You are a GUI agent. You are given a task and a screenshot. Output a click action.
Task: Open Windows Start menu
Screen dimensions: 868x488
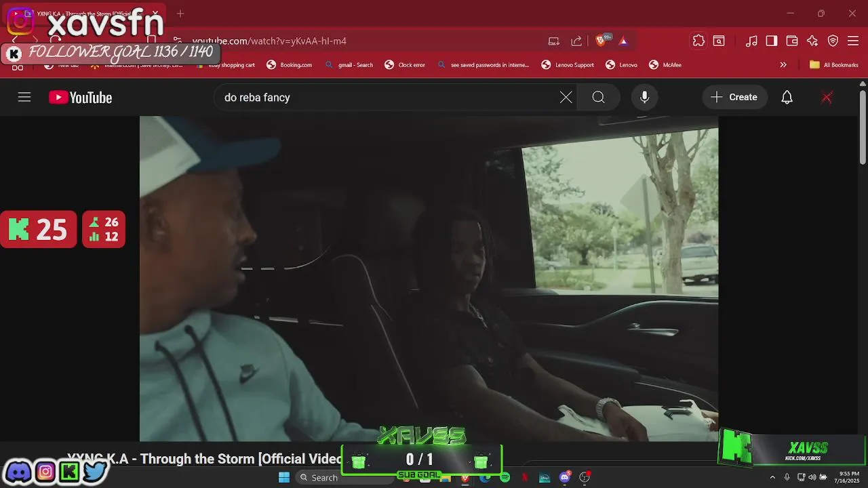284,478
